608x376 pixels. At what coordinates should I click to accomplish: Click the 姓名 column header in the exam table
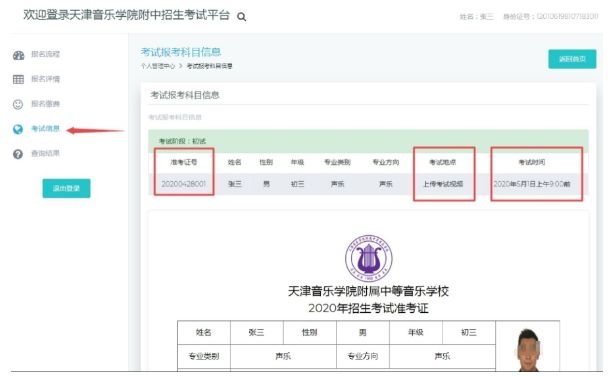(x=234, y=162)
